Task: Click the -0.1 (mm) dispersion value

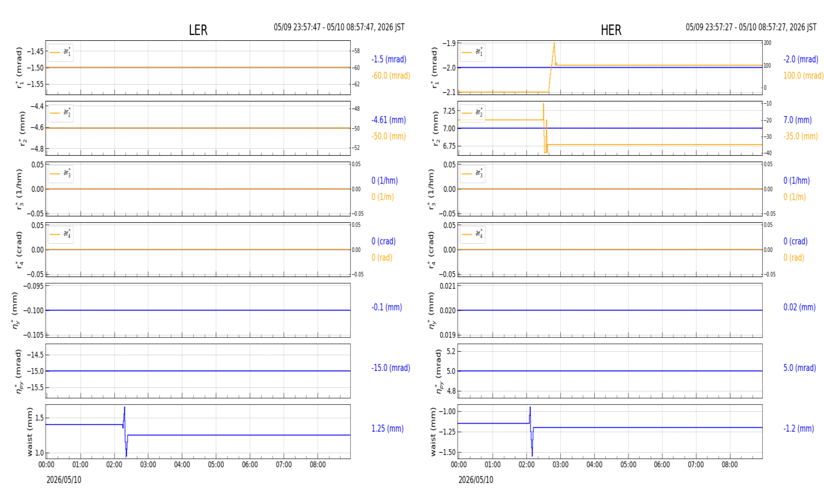Action: [386, 307]
